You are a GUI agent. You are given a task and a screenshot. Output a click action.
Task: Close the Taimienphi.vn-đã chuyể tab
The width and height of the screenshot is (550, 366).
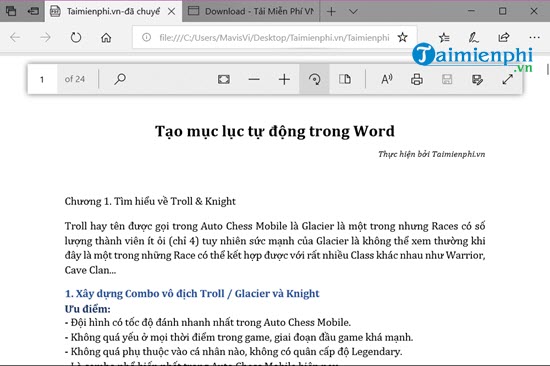pyautogui.click(x=172, y=12)
